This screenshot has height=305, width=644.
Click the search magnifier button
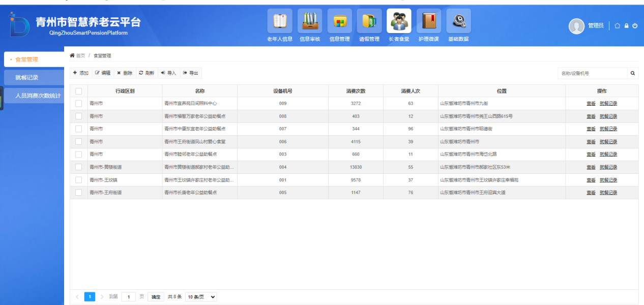click(633, 73)
